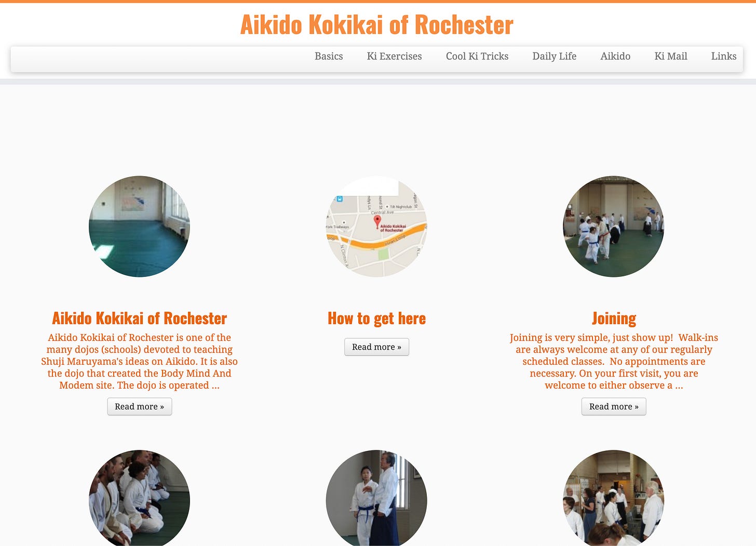Open the Joining heading link

pyautogui.click(x=614, y=318)
